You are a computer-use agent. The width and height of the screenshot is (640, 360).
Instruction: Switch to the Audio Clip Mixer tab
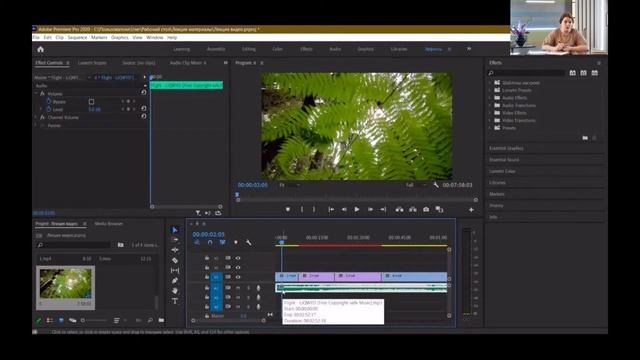188,63
